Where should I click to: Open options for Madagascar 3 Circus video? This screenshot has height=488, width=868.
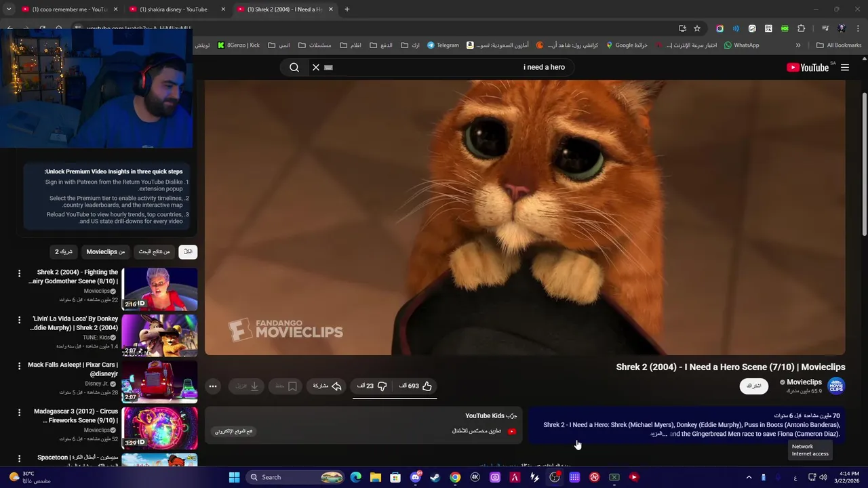point(19,412)
